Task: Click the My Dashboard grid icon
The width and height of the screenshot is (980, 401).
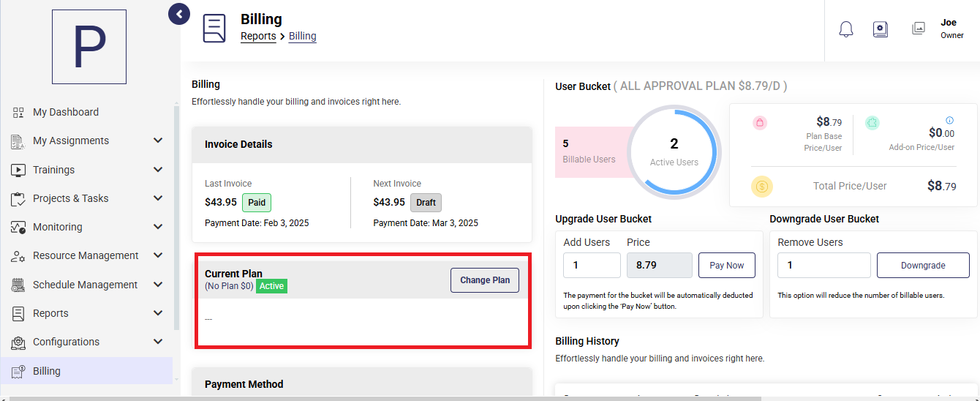Action: 18,113
